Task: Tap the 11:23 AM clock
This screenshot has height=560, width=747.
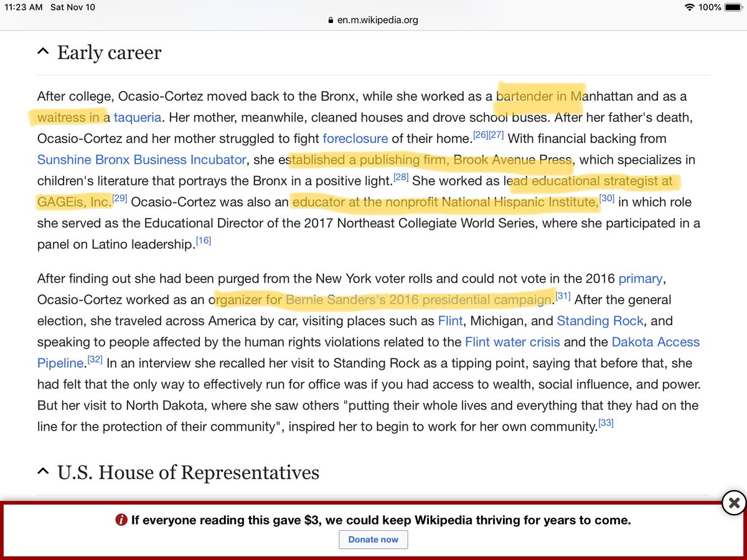Action: [x=24, y=7]
